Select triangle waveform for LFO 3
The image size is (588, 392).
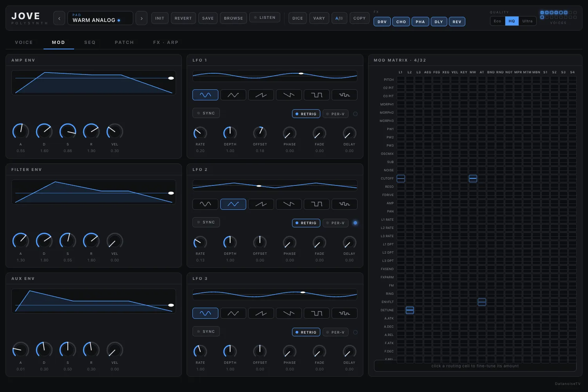tap(233, 313)
